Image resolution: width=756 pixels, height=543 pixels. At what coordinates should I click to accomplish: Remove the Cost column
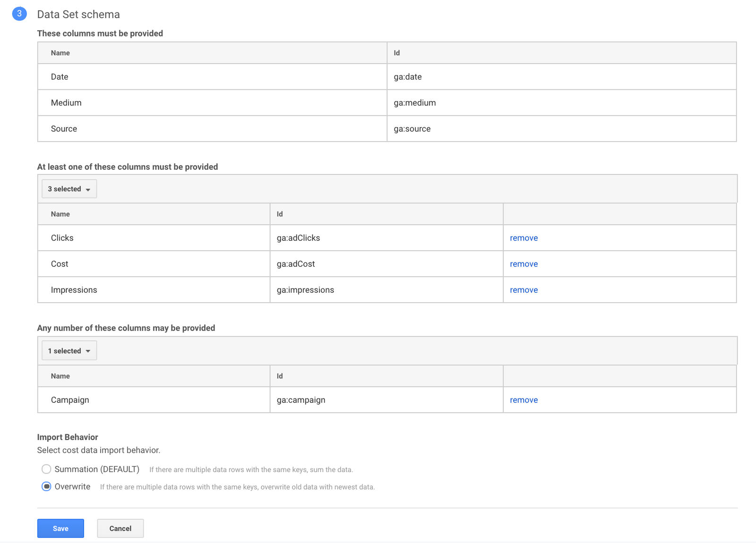524,264
